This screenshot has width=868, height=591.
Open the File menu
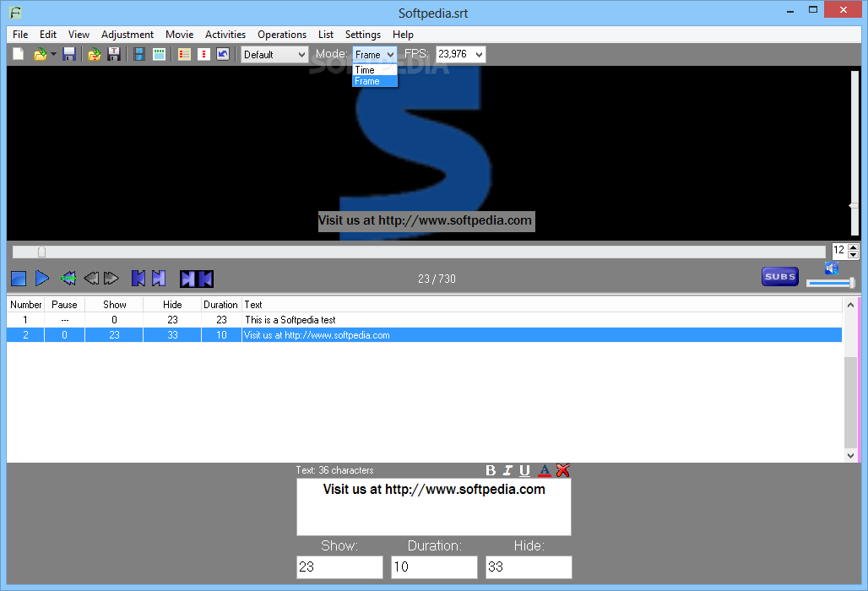[20, 35]
